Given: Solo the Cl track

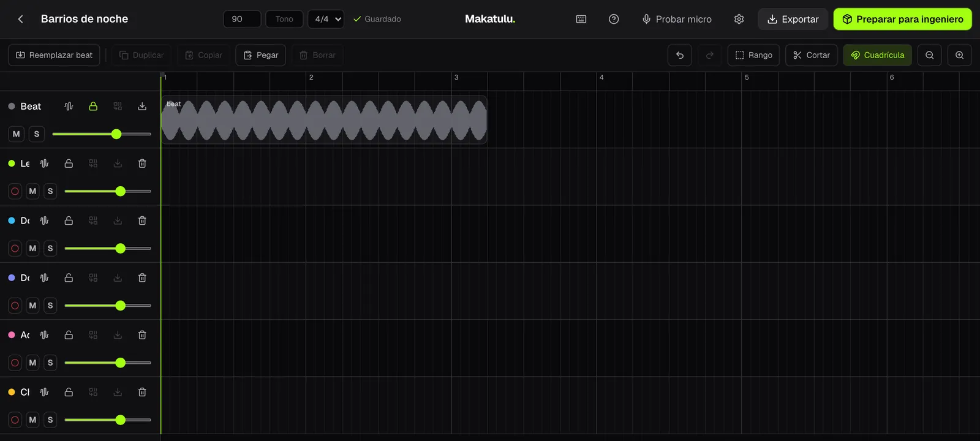Looking at the screenshot, I should 50,420.
